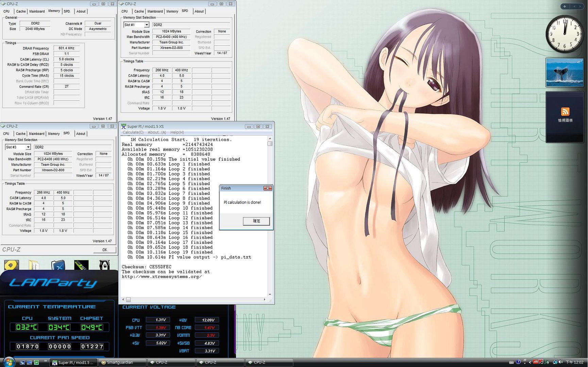Click Super PI taskbar button
This screenshot has height=367, width=588.
[73, 363]
